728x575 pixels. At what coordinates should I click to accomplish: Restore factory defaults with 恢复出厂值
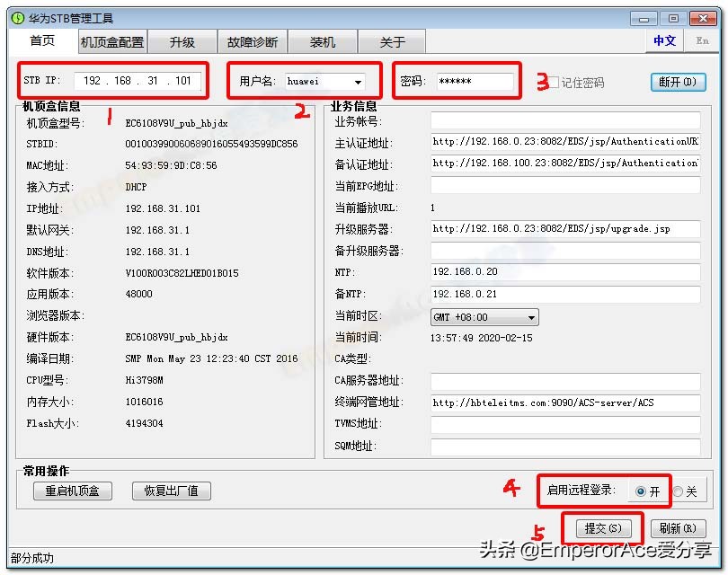click(x=171, y=491)
